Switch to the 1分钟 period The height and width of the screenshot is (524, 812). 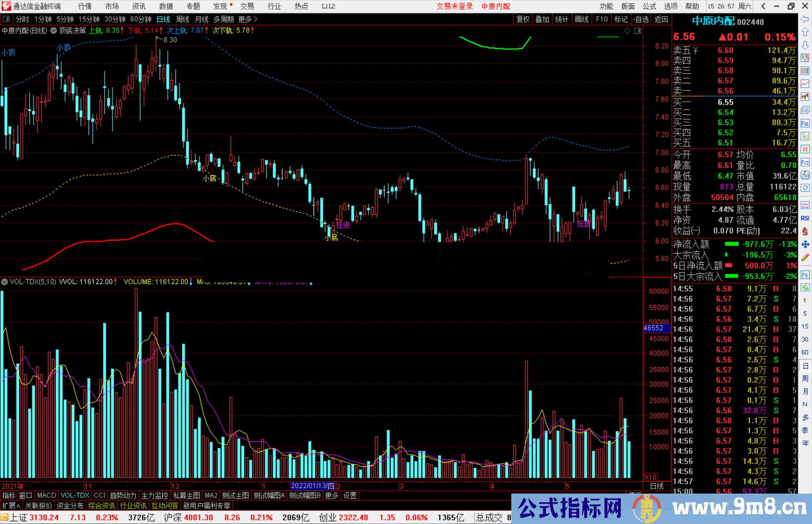coord(43,19)
